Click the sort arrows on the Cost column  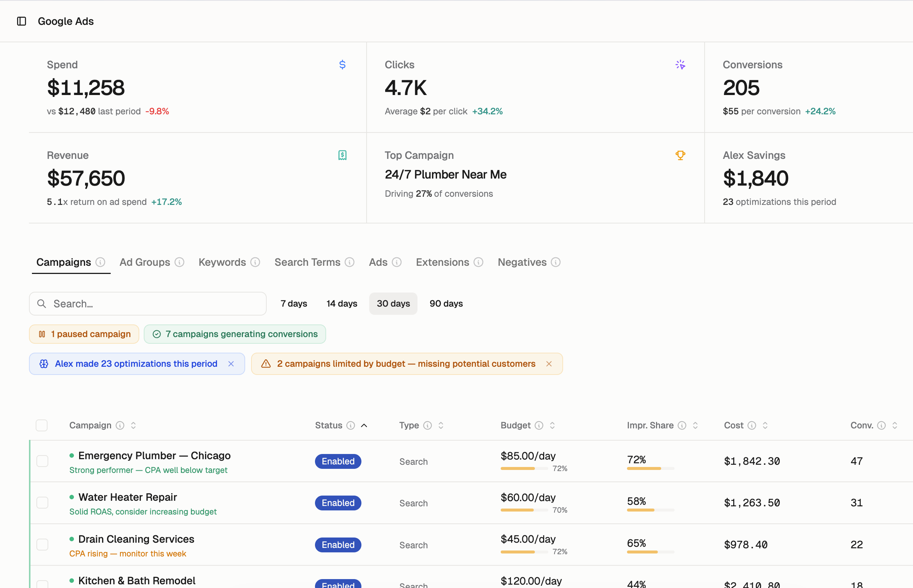pyautogui.click(x=765, y=425)
